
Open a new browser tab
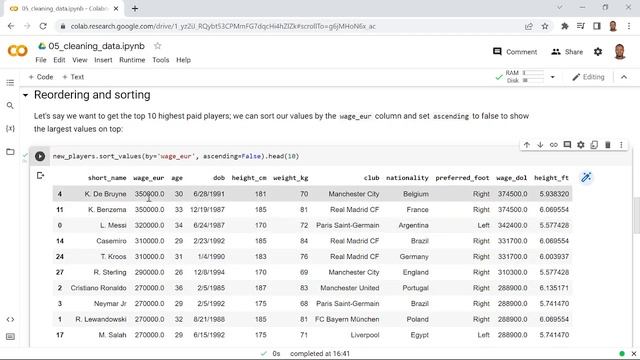[x=135, y=8]
